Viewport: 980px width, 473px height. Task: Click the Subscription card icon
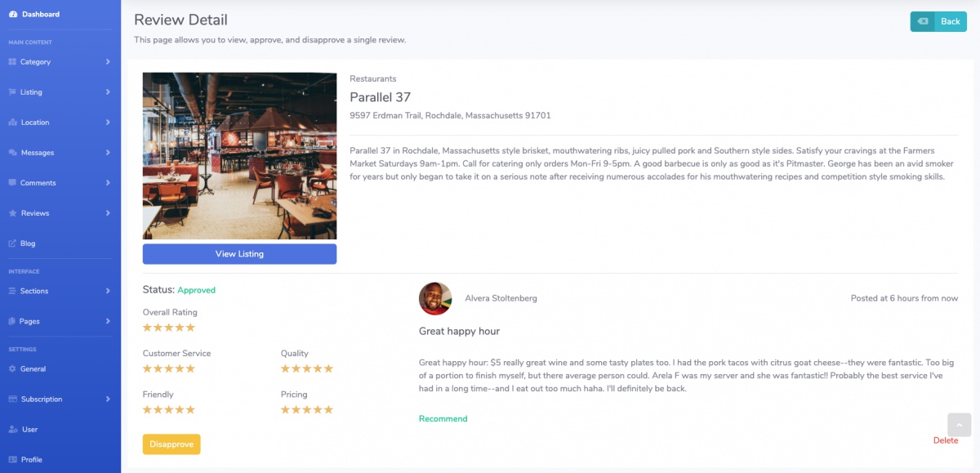pyautogui.click(x=12, y=399)
